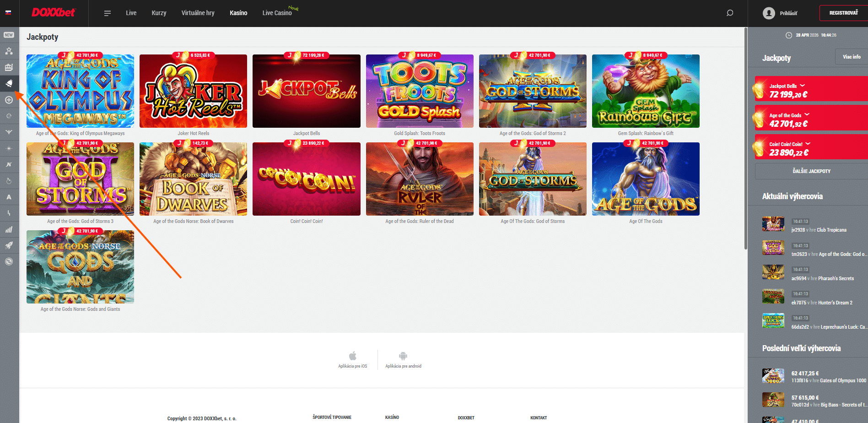Viewport: 868px width, 423px height.
Task: Click the DOXXbet logo
Action: pyautogui.click(x=53, y=13)
